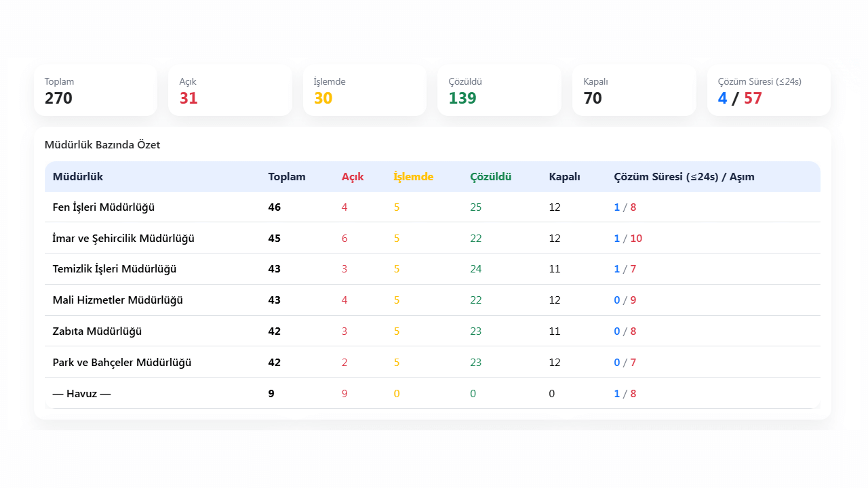Open the Zabıta Müdürlüğü row
Image resolution: width=868 pixels, height=488 pixels.
coord(97,331)
